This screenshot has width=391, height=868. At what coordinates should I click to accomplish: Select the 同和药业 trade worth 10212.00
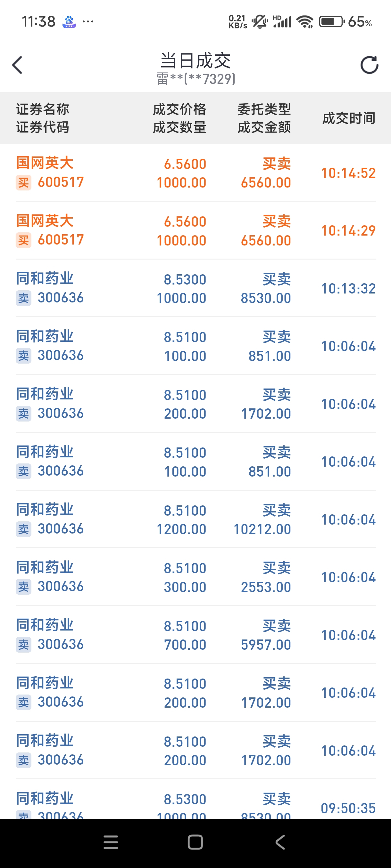pyautogui.click(x=196, y=519)
